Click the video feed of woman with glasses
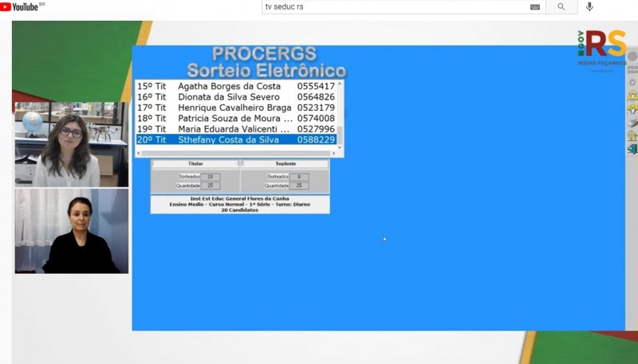The image size is (638, 364). point(72,144)
